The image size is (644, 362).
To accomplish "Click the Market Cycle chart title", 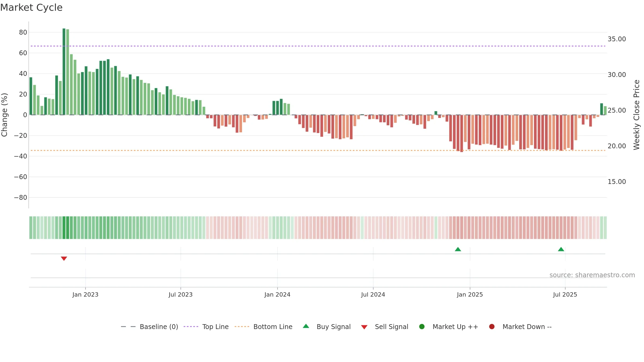I will click(31, 8).
